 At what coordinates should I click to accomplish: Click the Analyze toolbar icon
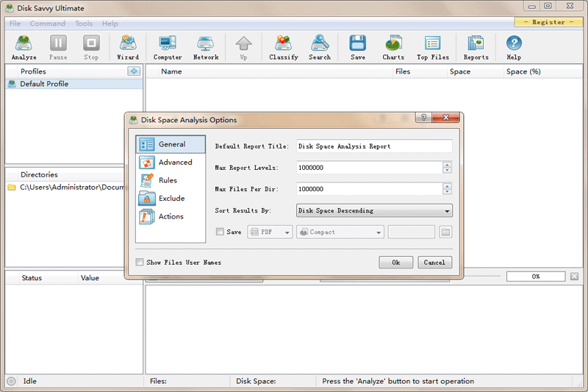(x=24, y=47)
